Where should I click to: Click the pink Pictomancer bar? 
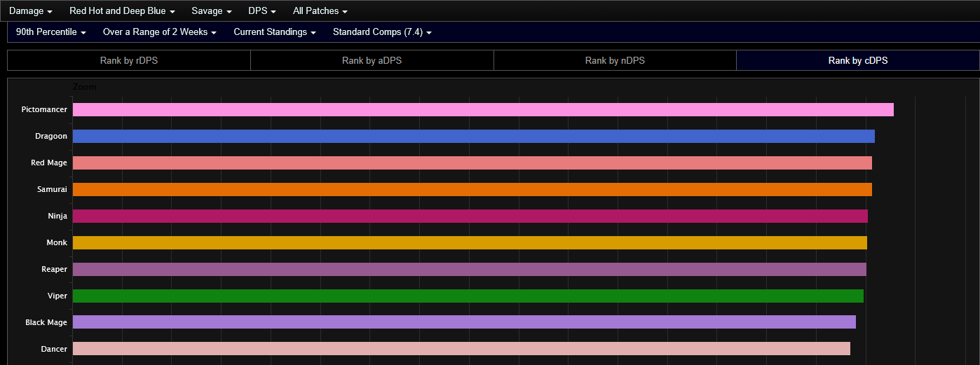(483, 109)
